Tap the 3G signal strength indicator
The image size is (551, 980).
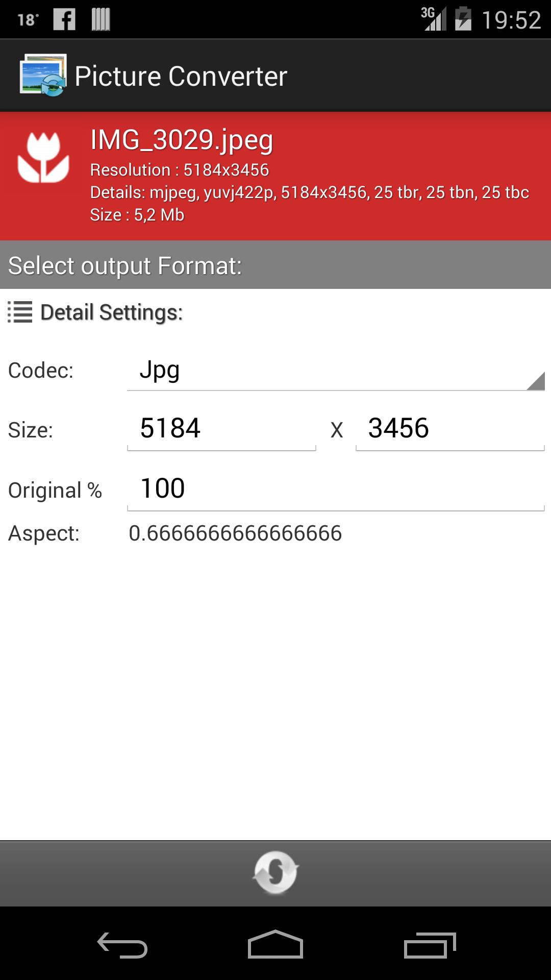433,19
